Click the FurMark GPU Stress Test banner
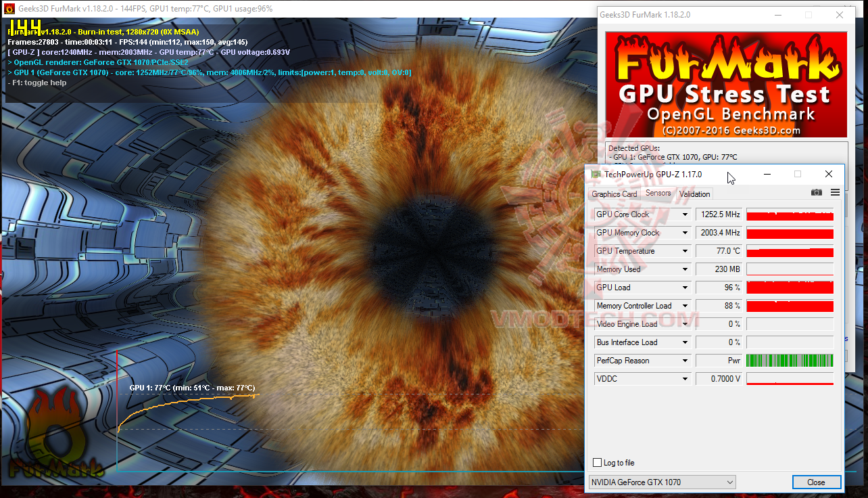Image resolution: width=868 pixels, height=498 pixels. coord(726,85)
